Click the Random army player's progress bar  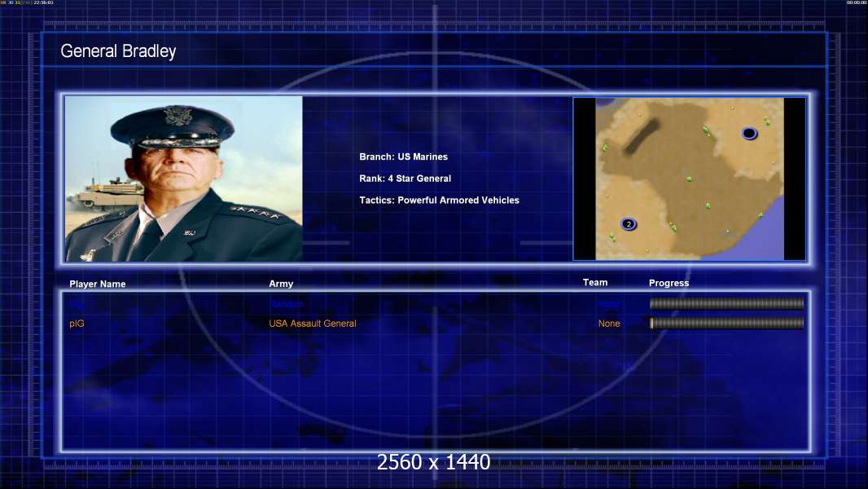727,303
